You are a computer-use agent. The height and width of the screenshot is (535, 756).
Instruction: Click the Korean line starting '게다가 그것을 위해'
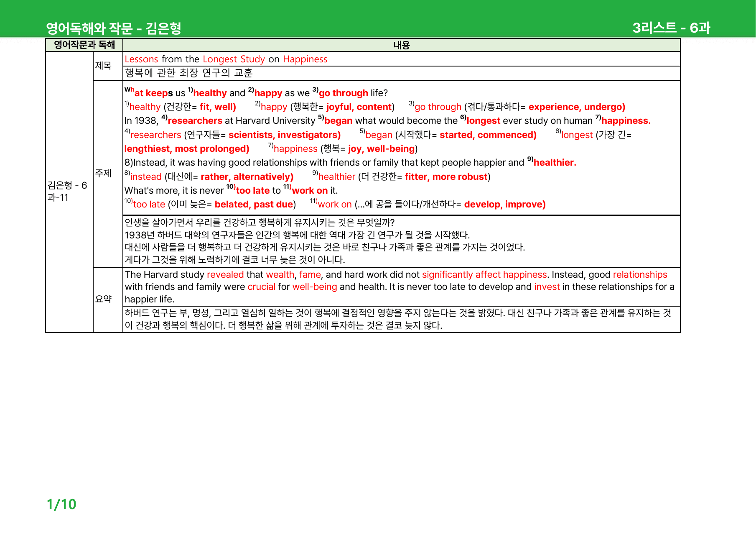coord(235,260)
